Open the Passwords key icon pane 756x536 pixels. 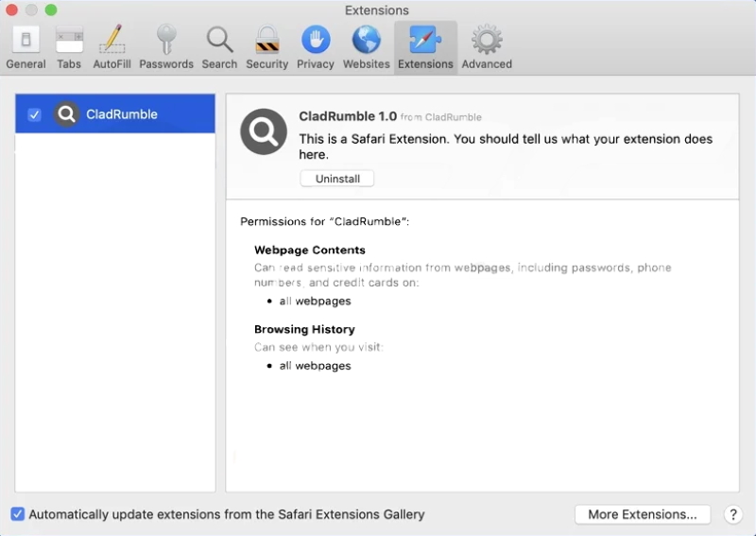click(x=166, y=47)
